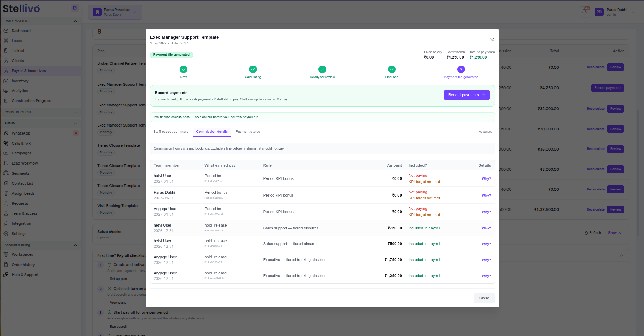Open Tasklist icon in sidebar
The width and height of the screenshot is (644, 336).
point(6,51)
